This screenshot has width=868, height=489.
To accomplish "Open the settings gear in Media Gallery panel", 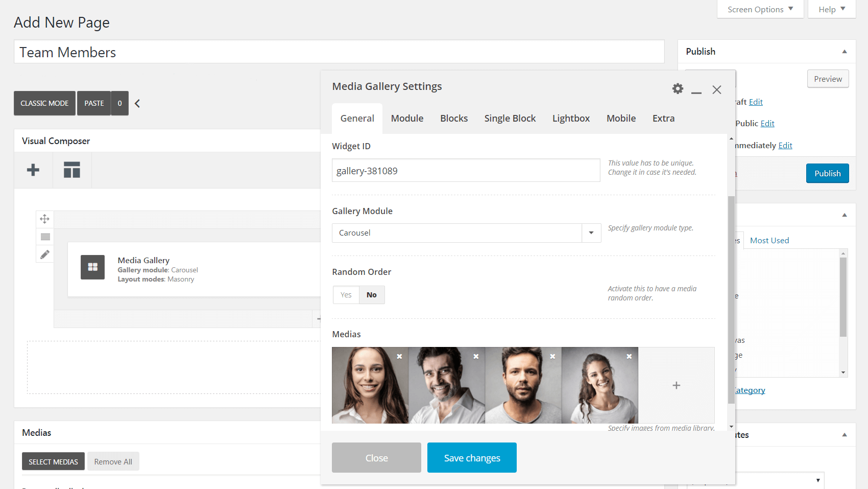I will click(678, 89).
